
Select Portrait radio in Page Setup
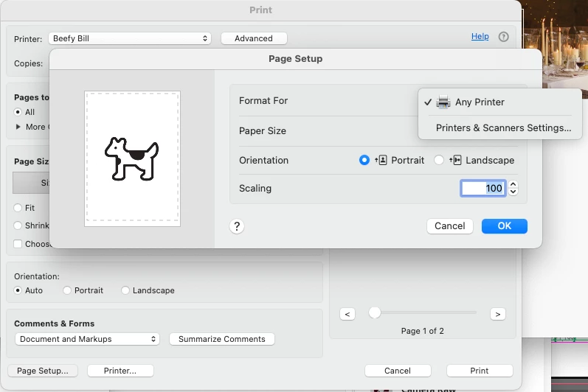pos(364,160)
